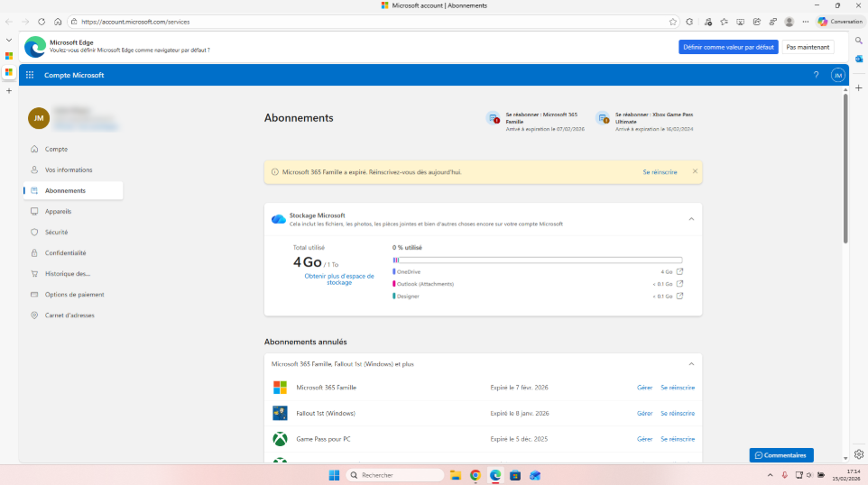Click Pas maintenant button
This screenshot has width=868, height=485.
click(808, 47)
